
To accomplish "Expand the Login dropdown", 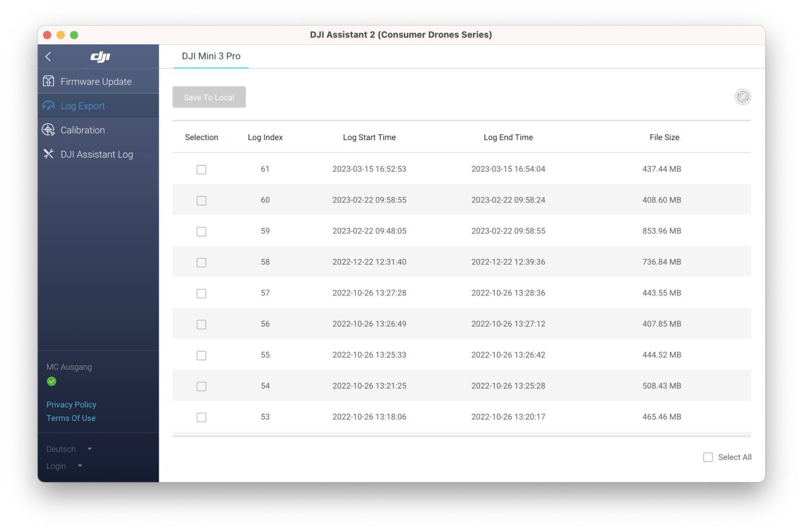I will (64, 466).
